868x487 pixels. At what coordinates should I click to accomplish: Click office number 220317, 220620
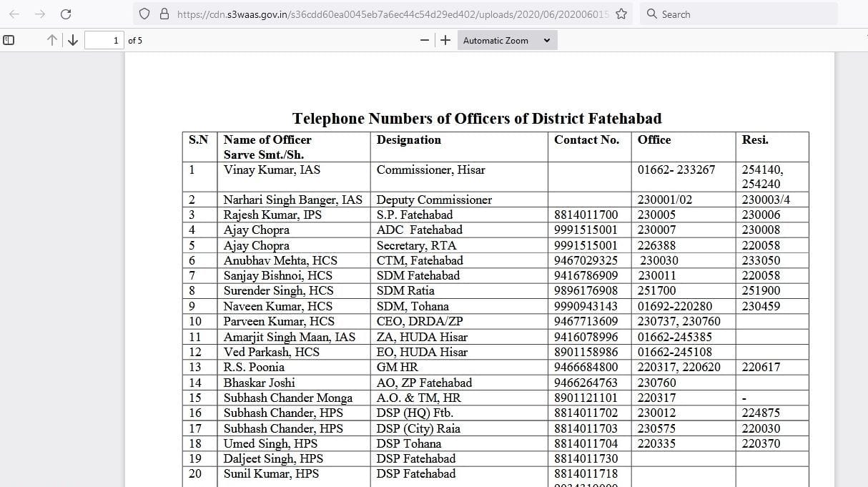[x=679, y=367]
